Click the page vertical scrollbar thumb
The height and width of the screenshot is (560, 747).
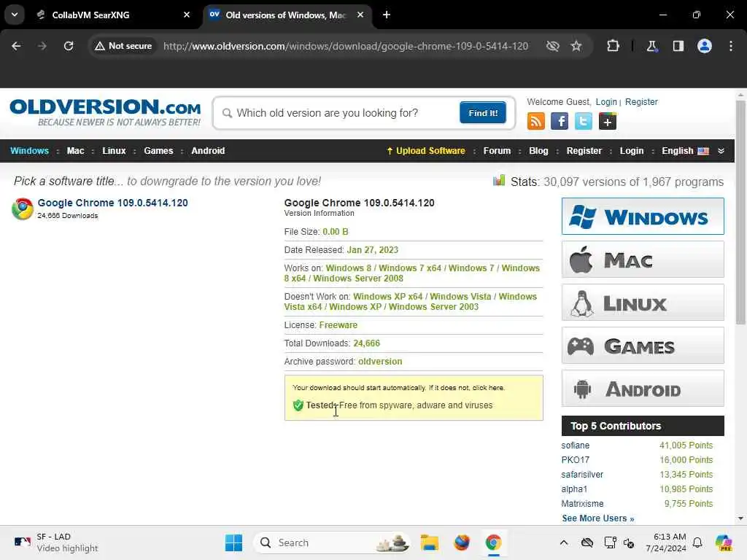pyautogui.click(x=740, y=213)
